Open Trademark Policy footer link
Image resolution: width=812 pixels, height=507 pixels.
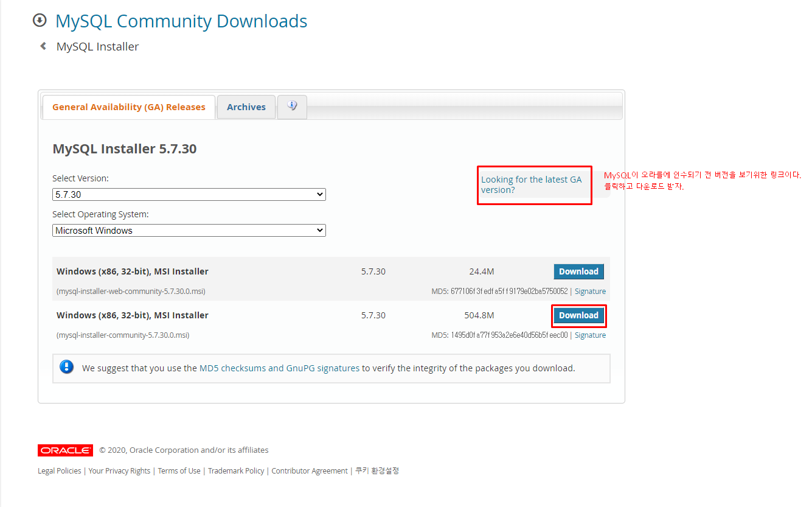click(236, 471)
